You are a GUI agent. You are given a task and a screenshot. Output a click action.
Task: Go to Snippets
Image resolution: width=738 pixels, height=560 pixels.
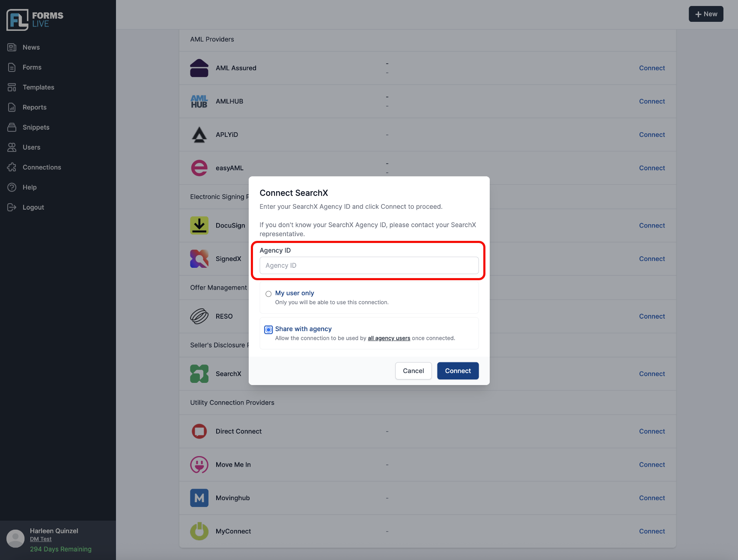click(36, 127)
